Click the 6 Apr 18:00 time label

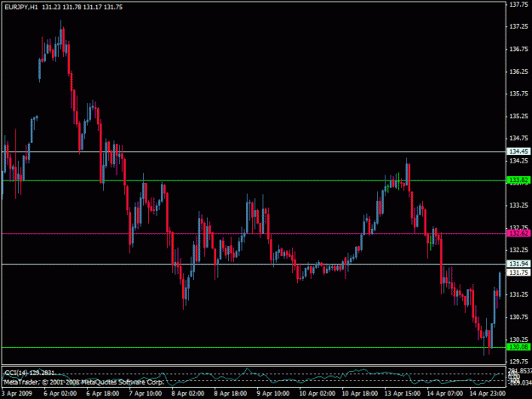pyautogui.click(x=103, y=394)
